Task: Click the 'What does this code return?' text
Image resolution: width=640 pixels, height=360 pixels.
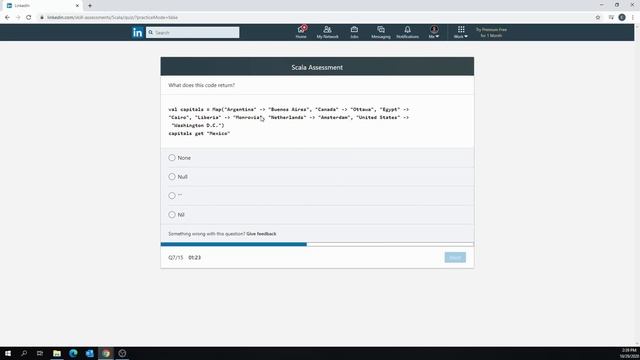Action: (202, 85)
